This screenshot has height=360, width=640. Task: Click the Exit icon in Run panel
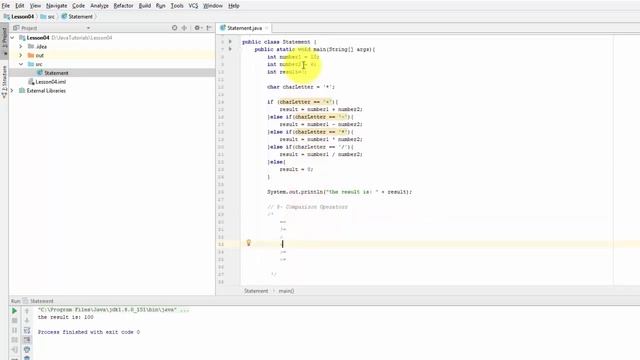click(14, 350)
